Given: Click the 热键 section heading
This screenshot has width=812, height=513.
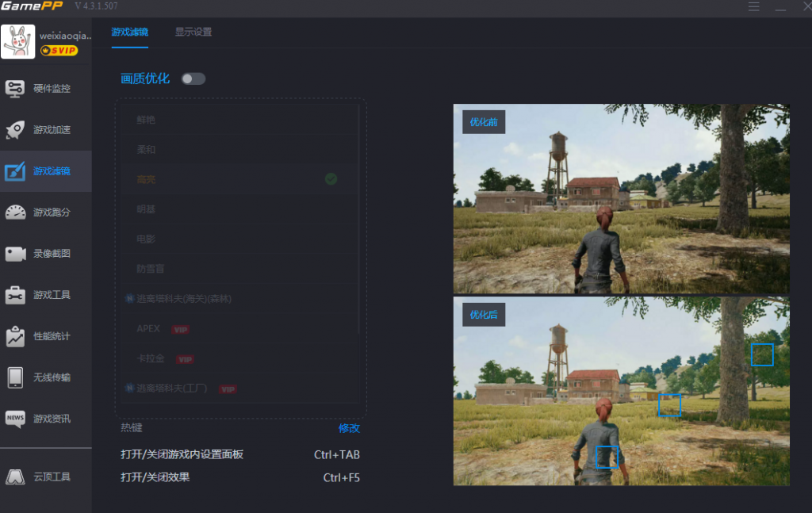Looking at the screenshot, I should tap(132, 427).
